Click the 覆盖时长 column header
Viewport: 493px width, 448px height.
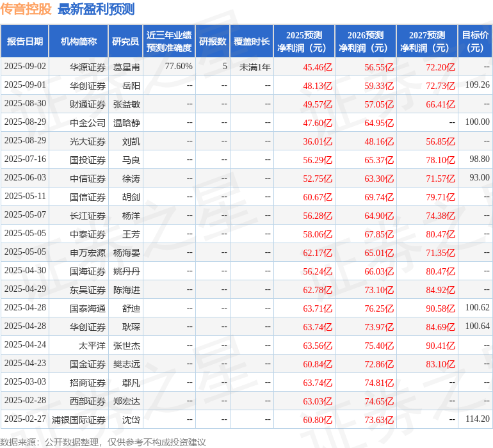pos(252,42)
